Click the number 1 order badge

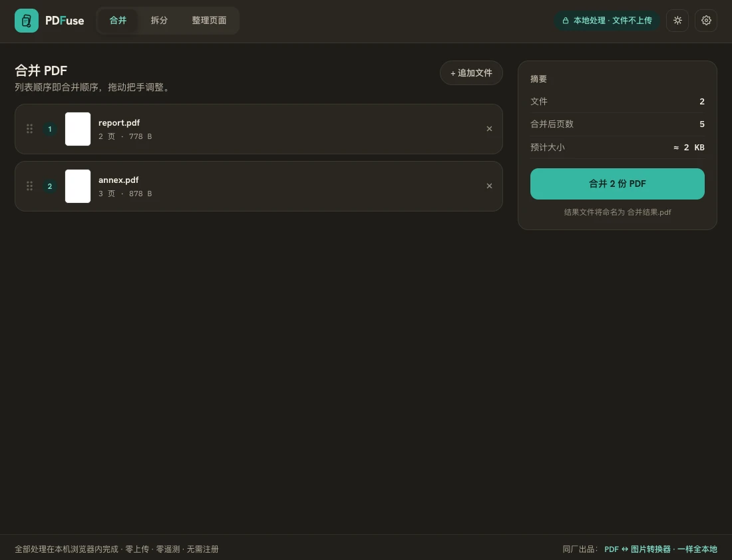click(x=50, y=129)
